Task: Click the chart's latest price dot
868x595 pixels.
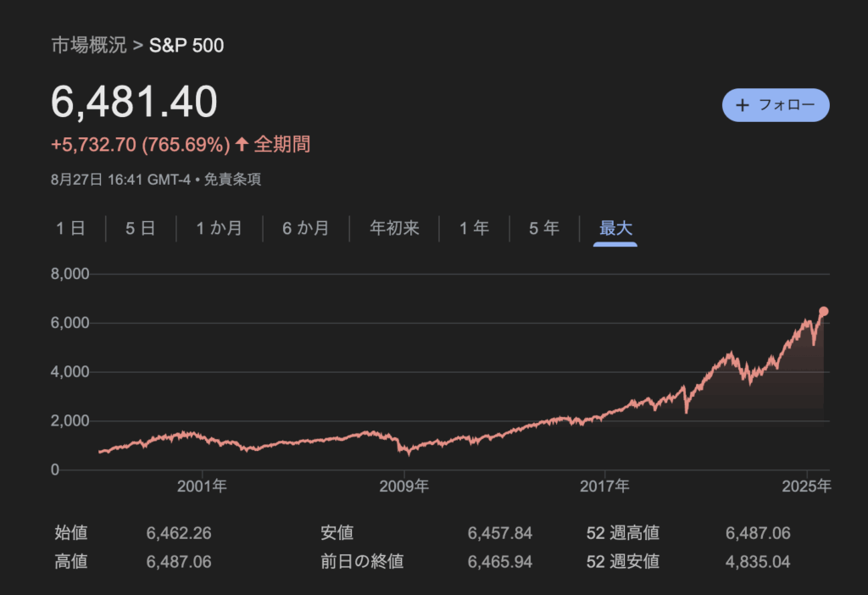Action: 824,312
